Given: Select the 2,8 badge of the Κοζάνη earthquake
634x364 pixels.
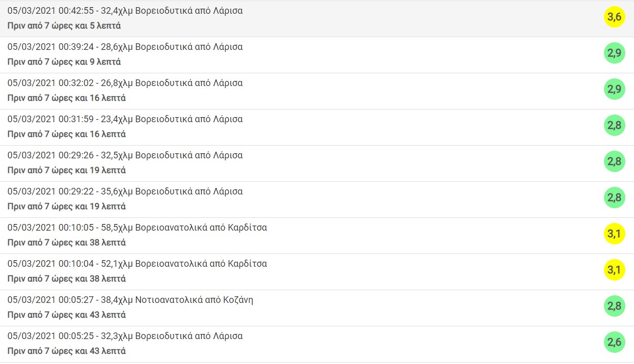Looking at the screenshot, I should [614, 306].
